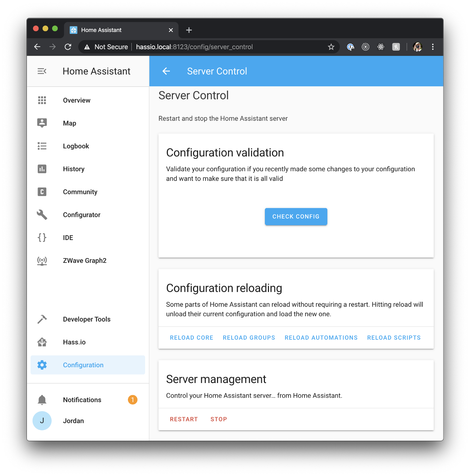Open the ZWave Graph2 antenna icon

42,260
